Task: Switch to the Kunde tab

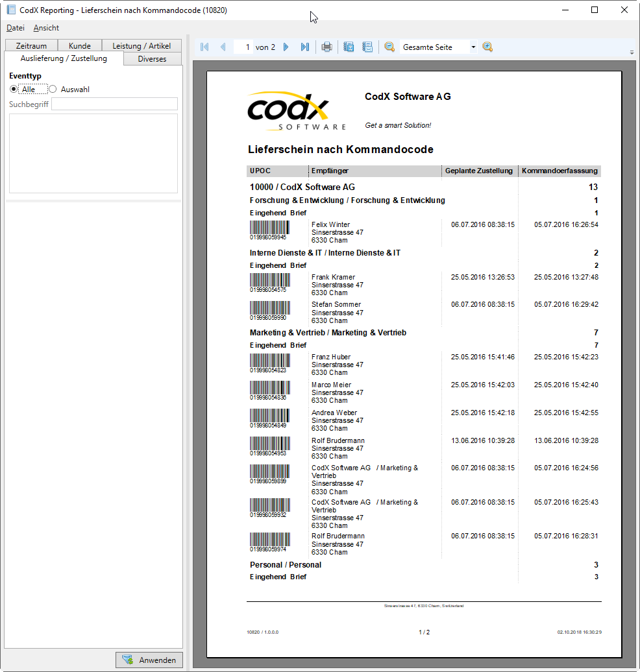Action: pos(80,46)
